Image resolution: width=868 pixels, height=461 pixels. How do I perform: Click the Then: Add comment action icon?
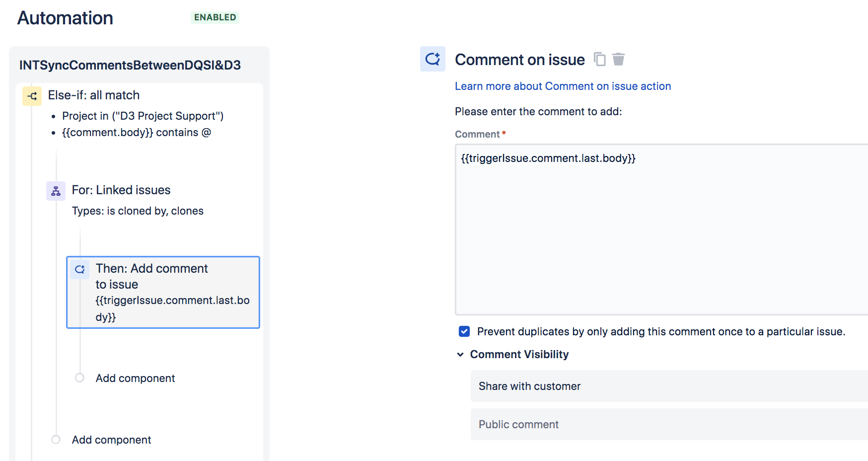point(79,269)
